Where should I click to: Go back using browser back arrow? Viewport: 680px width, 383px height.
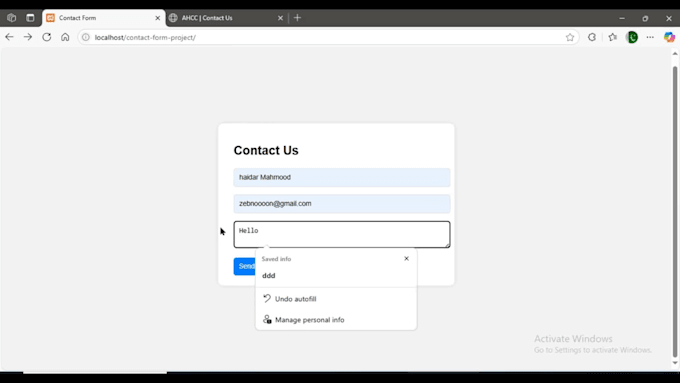pos(9,37)
